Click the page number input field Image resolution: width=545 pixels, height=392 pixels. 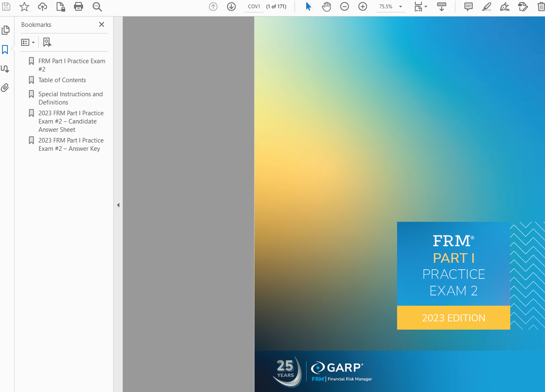(x=254, y=7)
